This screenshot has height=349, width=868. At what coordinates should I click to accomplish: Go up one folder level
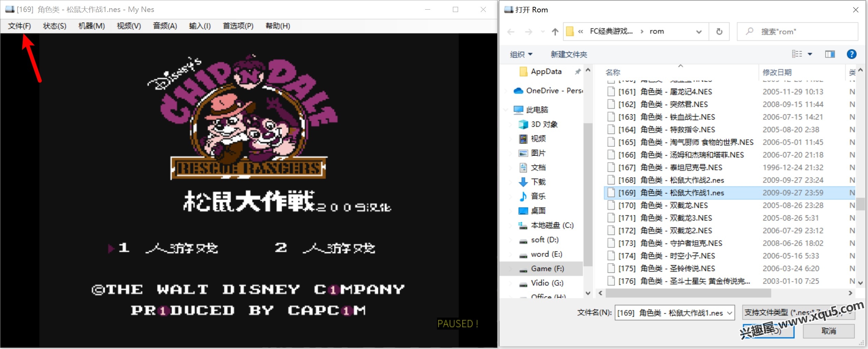pos(555,32)
